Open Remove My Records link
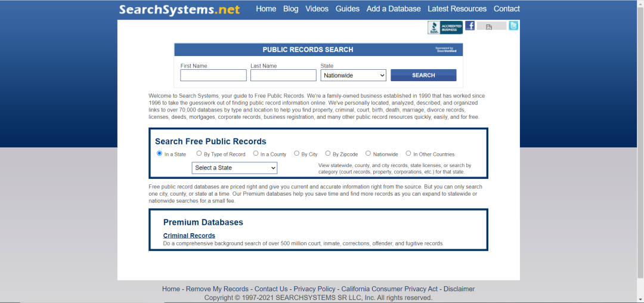 pos(217,289)
